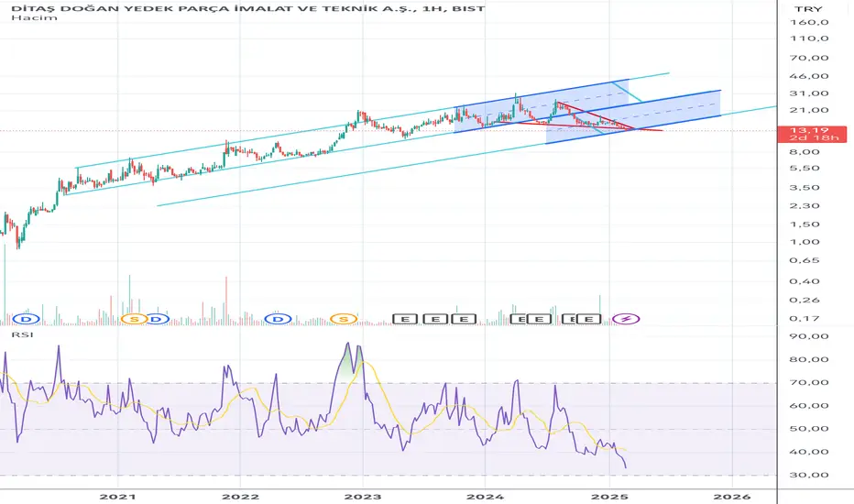Click the 2021 year label on time axis
The height and width of the screenshot is (504, 854).
point(117,497)
